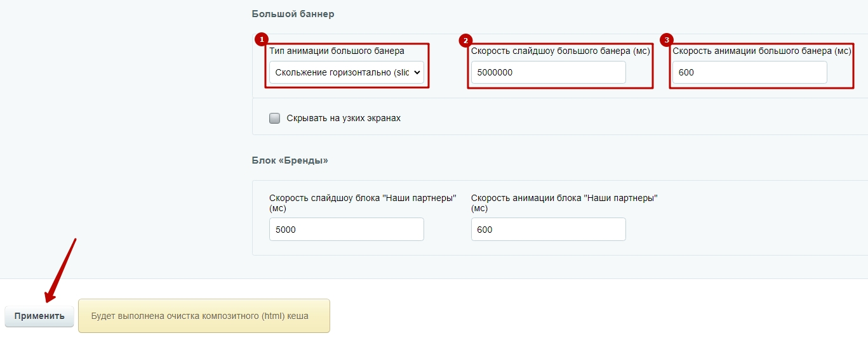Click the 'Тип анимации большого банера' label
The height and width of the screenshot is (338, 868).
337,51
